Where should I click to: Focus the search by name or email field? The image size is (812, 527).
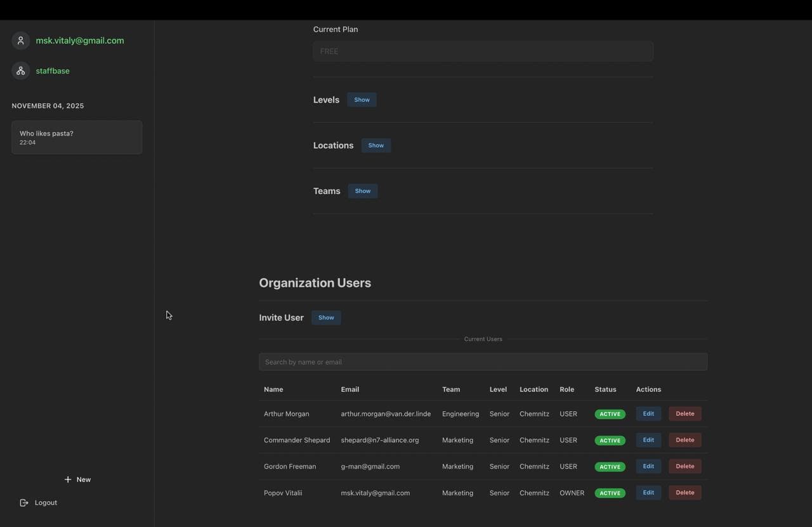pyautogui.click(x=483, y=362)
